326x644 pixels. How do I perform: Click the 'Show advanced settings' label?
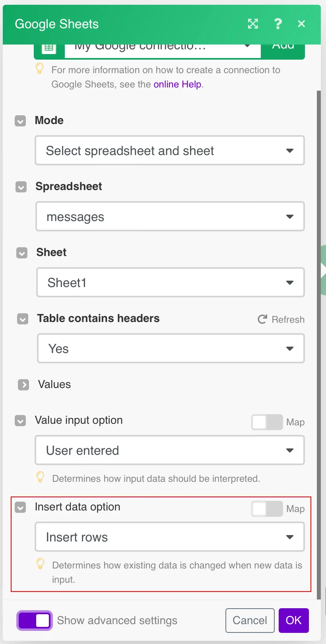[117, 621]
